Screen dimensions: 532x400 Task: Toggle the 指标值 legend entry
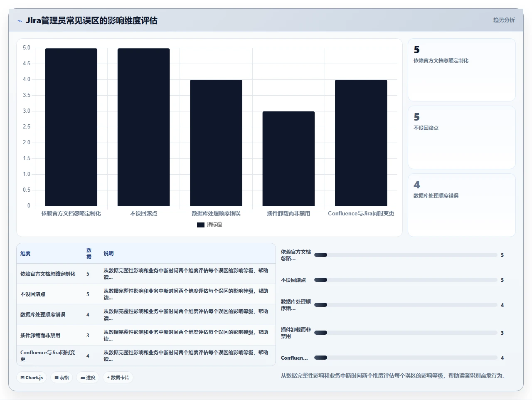click(x=209, y=225)
